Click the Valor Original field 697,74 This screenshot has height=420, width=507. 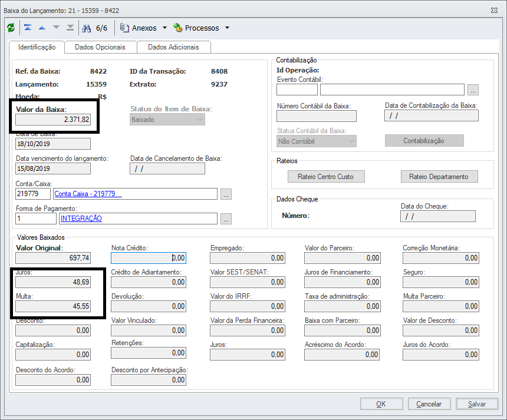pyautogui.click(x=53, y=258)
